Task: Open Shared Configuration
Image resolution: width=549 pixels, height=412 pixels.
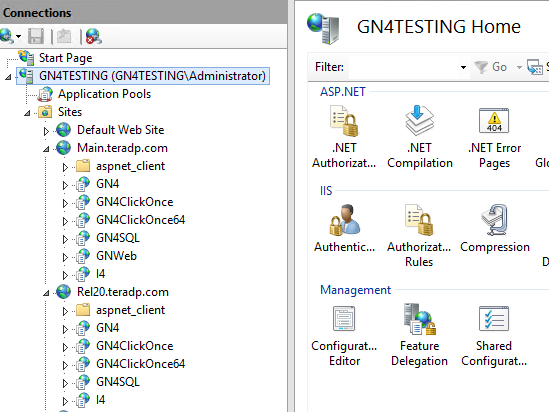Action: click(x=494, y=335)
